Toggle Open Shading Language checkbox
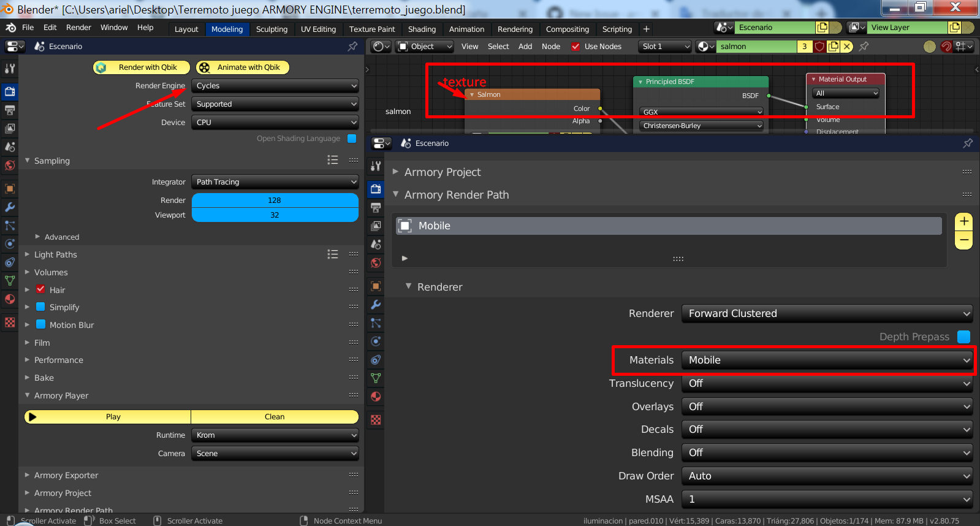Viewport: 980px width, 526px height. click(352, 138)
